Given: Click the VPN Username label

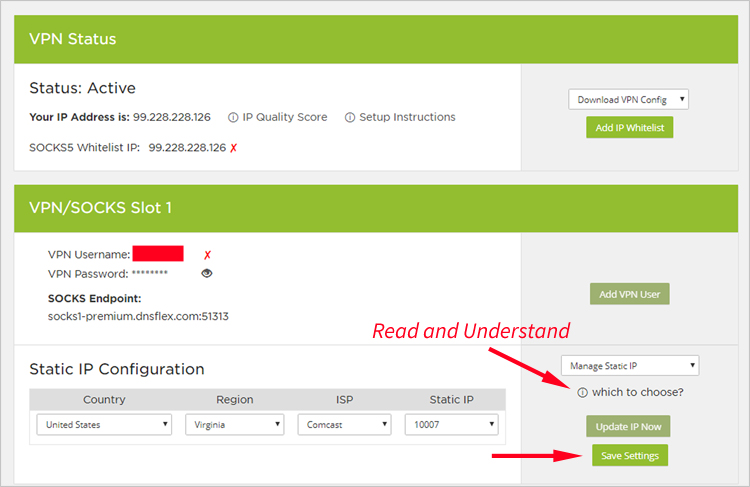Looking at the screenshot, I should coord(89,255).
